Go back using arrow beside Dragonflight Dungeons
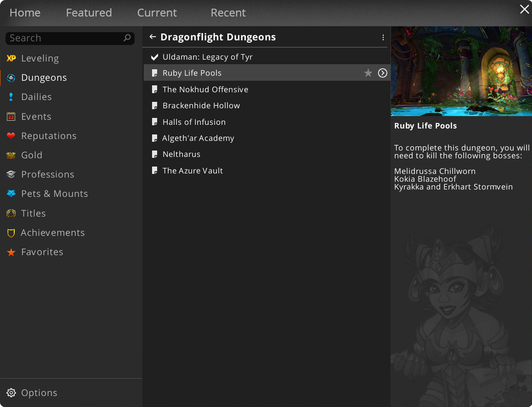532x407 pixels. (x=153, y=37)
